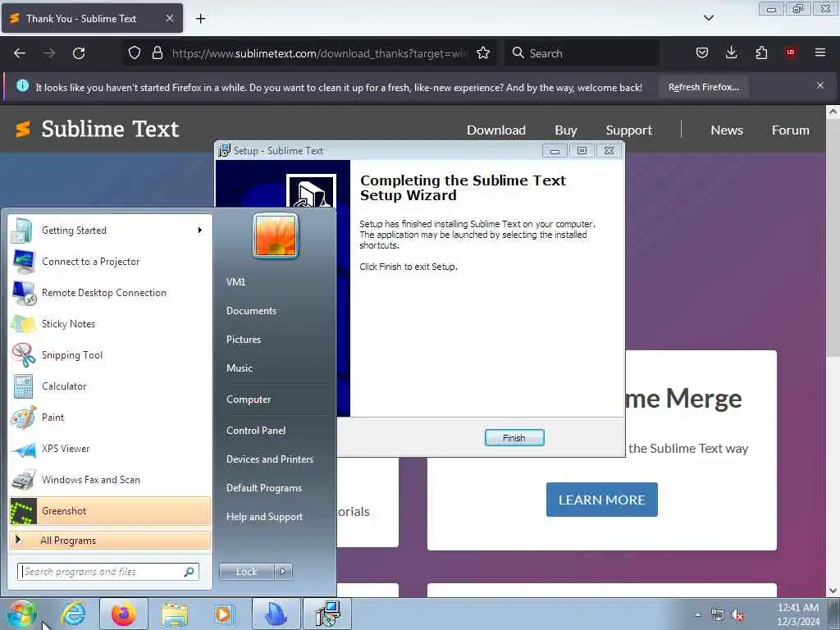Open Devices and Printers

tap(270, 459)
